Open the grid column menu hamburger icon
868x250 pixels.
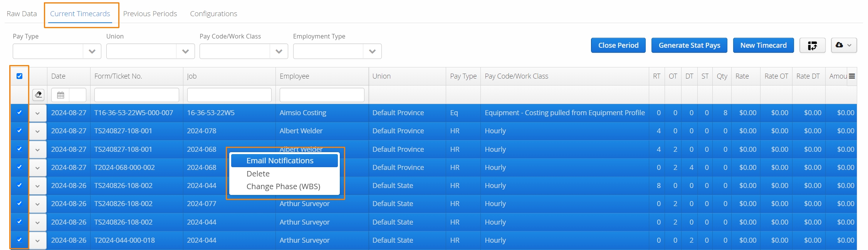(x=852, y=76)
